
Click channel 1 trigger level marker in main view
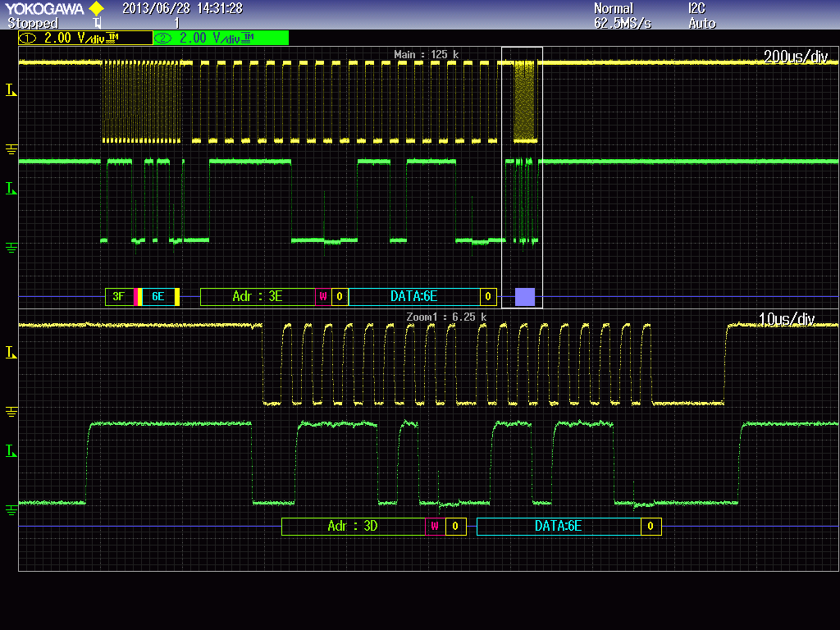pos(11,90)
